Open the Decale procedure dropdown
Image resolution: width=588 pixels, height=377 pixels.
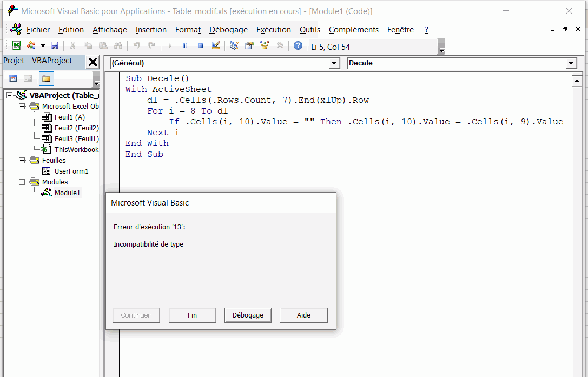(571, 63)
